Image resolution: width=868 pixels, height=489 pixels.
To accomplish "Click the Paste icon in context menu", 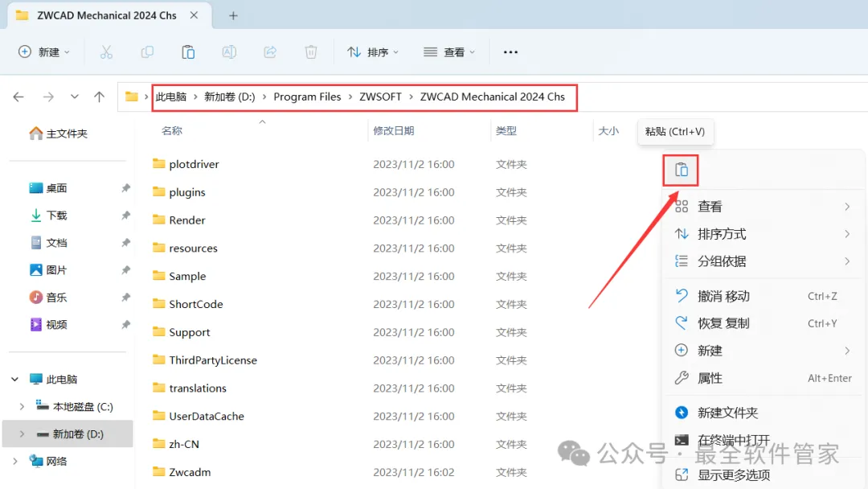I will point(682,170).
